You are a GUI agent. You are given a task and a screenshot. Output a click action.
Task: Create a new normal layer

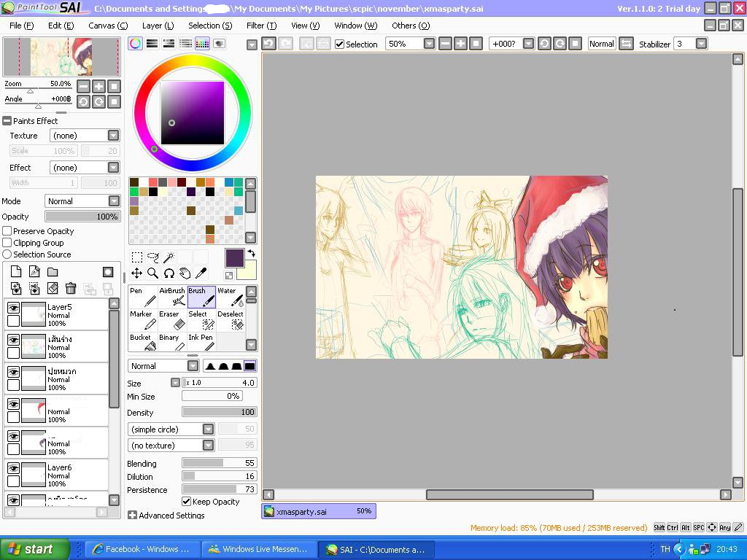[x=16, y=271]
